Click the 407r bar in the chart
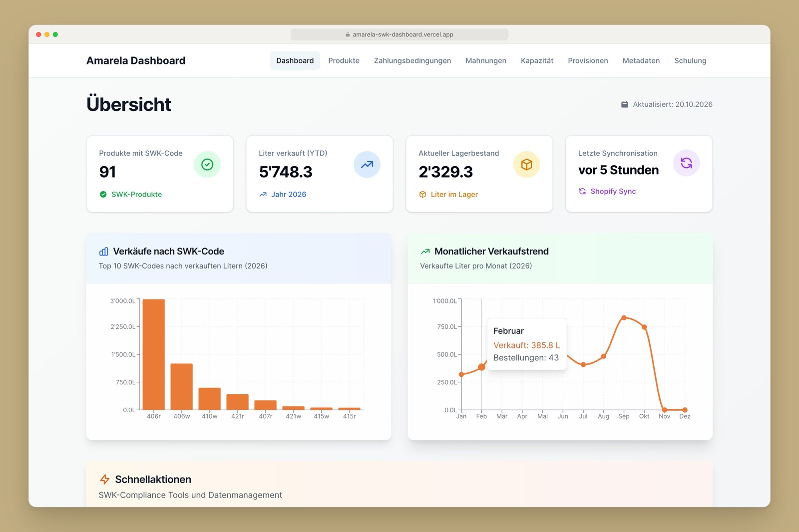This screenshot has height=532, width=799. pyautogui.click(x=266, y=405)
